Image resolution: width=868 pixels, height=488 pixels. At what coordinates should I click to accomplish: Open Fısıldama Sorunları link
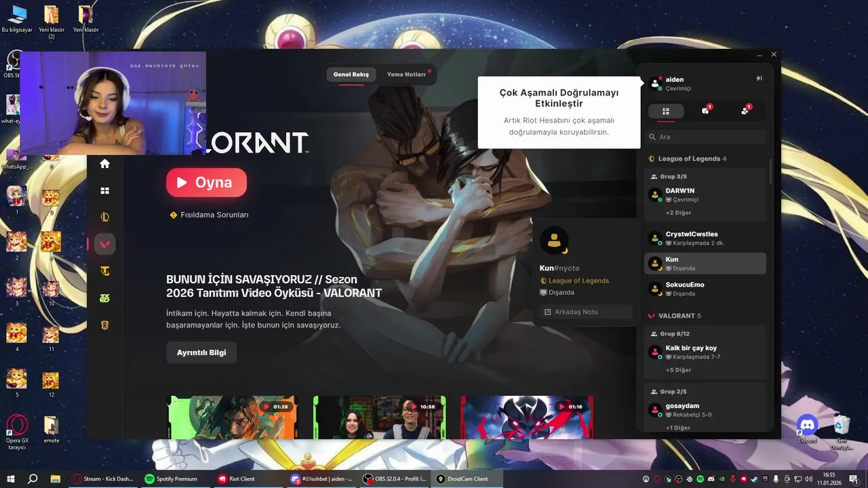[214, 215]
